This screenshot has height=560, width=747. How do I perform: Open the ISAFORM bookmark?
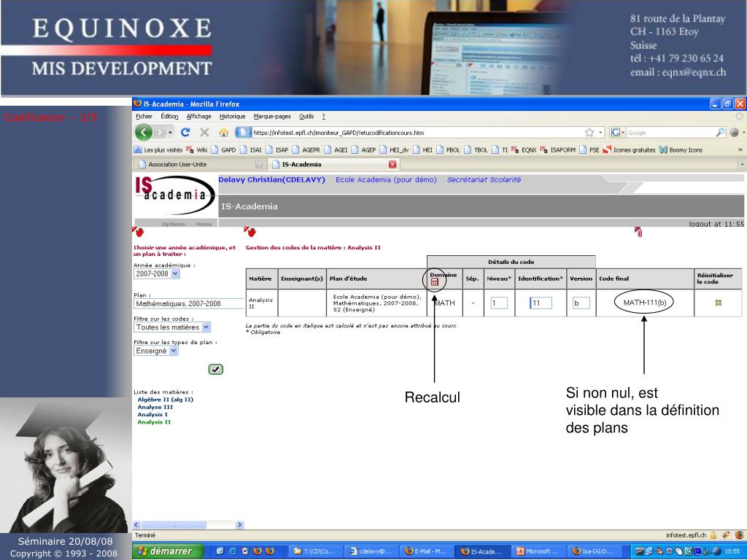pos(558,149)
